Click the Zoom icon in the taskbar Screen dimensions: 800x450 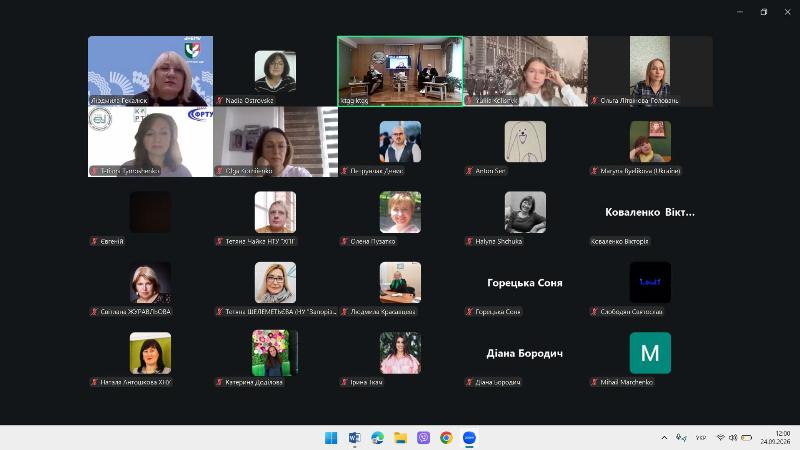469,438
